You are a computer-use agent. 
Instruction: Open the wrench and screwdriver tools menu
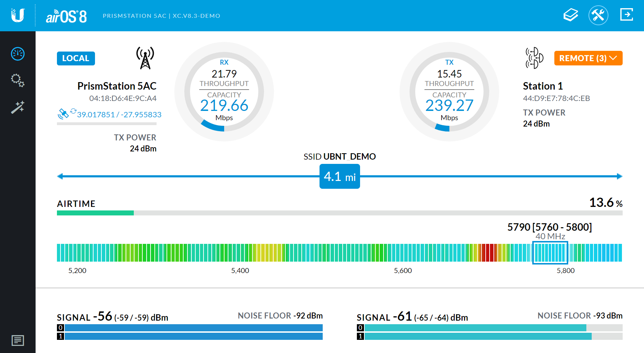pyautogui.click(x=598, y=15)
